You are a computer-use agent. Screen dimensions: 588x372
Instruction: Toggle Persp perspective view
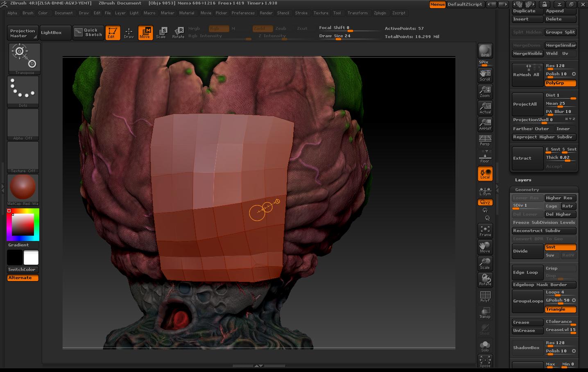[x=485, y=141]
